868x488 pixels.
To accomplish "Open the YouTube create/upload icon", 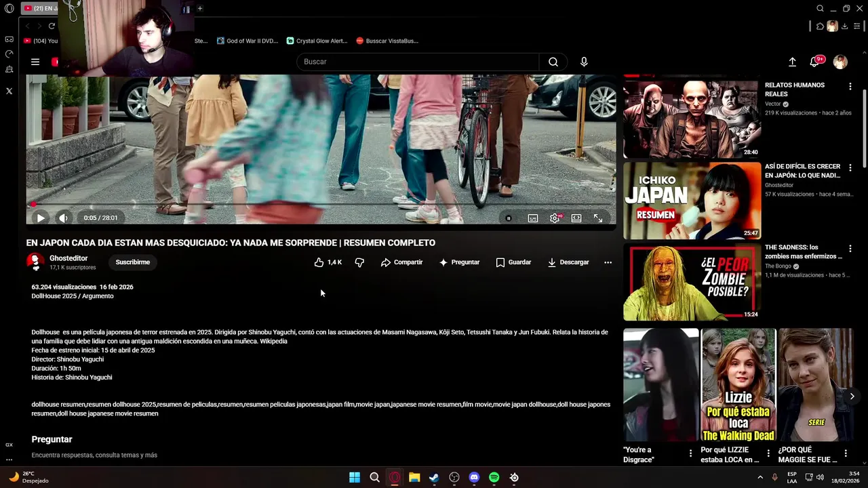I will pyautogui.click(x=792, y=62).
